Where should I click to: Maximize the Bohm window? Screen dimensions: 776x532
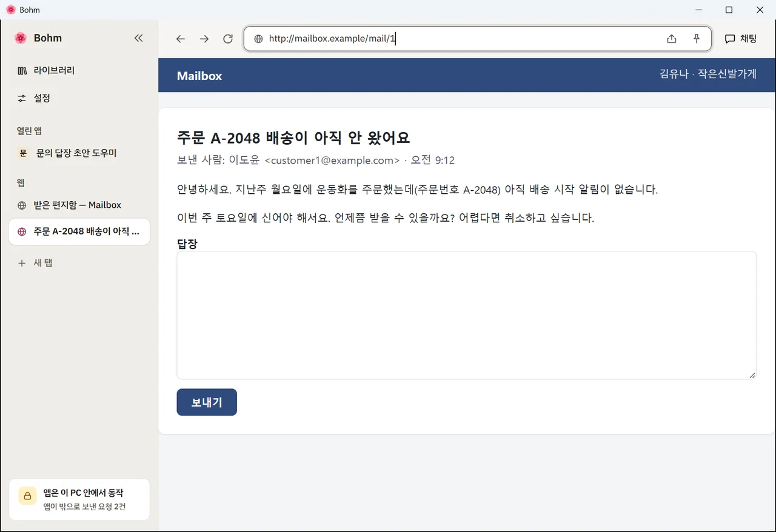point(729,10)
